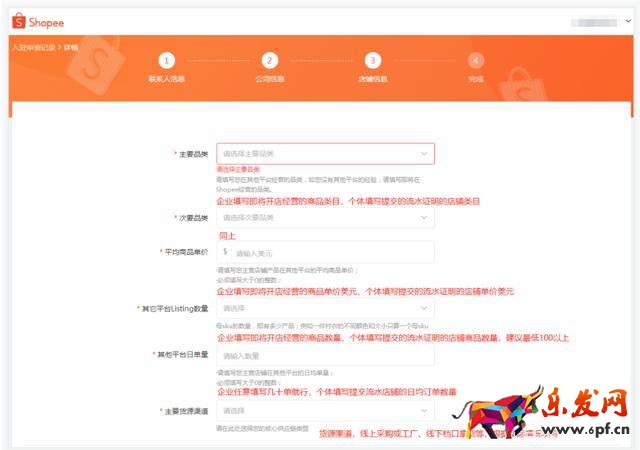Viewport: 640px width, 450px height.
Task: Click step 4 circle 完成
Action: tap(475, 61)
